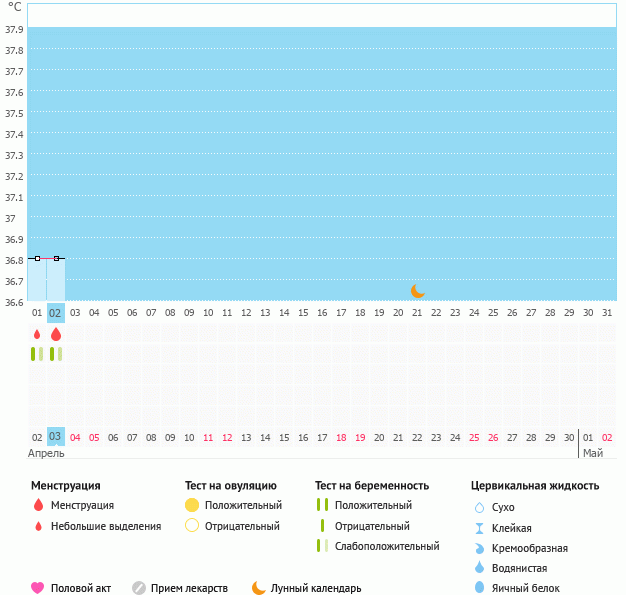The image size is (626, 595).
Task: Click the empty circle for Отрицательный ovulation test
Action: click(192, 526)
